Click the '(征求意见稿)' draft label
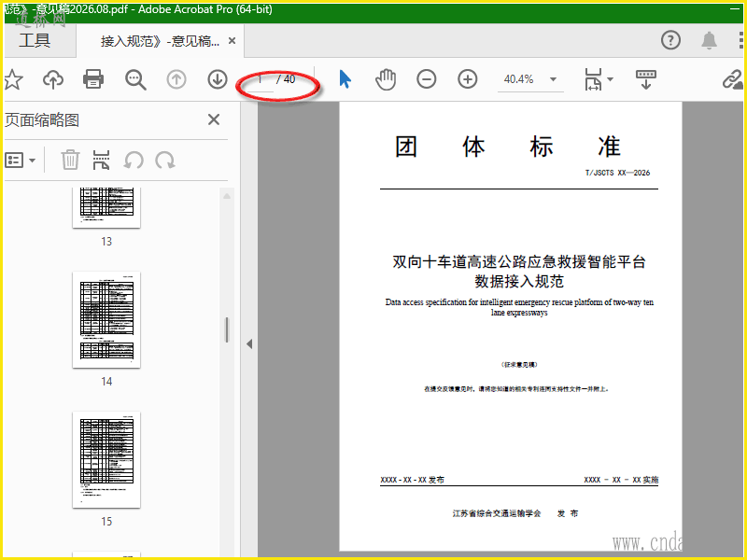 click(x=519, y=365)
